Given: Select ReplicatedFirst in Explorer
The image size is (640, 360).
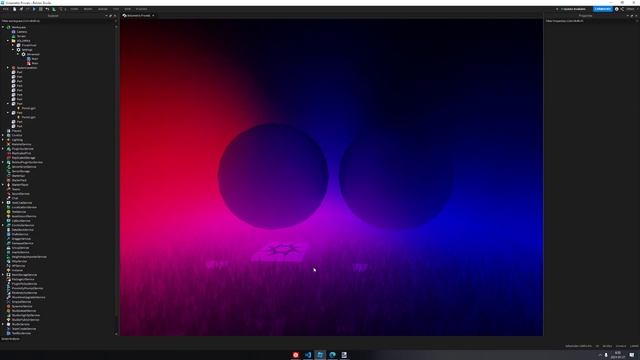Looking at the screenshot, I should click(x=22, y=153).
